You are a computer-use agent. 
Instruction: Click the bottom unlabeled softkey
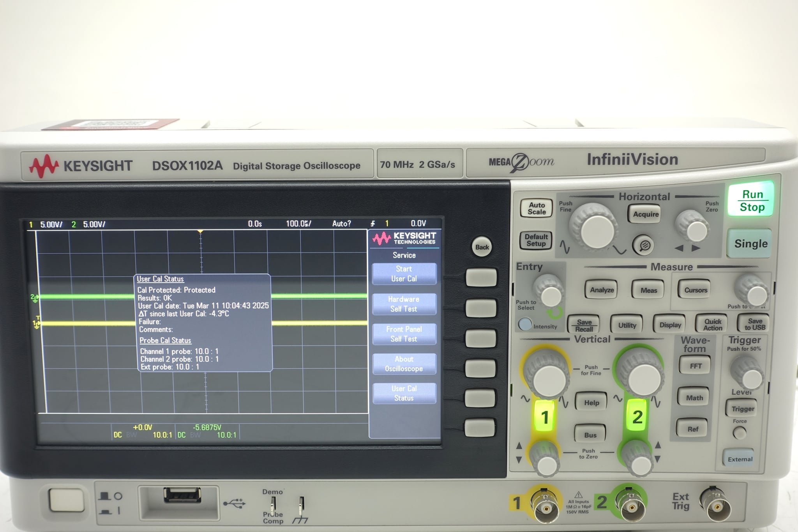[480, 428]
